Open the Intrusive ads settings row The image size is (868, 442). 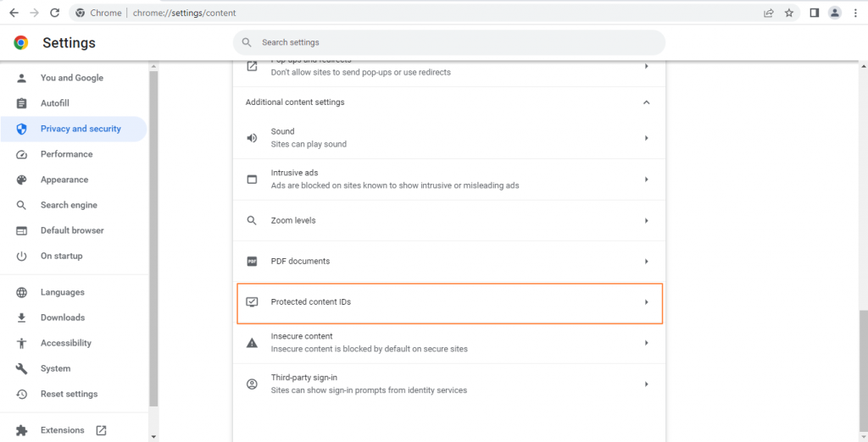click(x=449, y=180)
